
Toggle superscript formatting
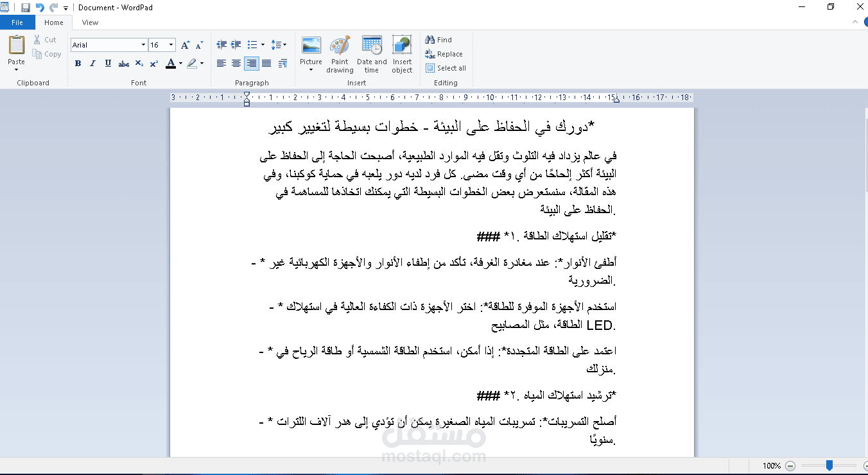[154, 64]
